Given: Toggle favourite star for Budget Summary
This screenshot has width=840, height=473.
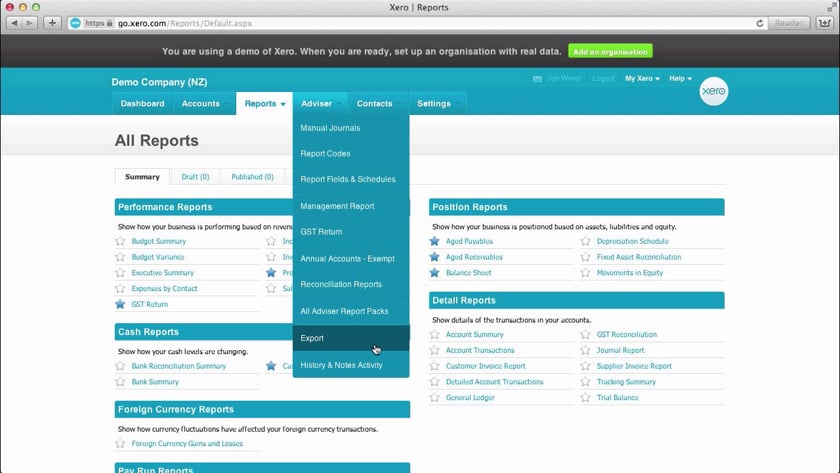Looking at the screenshot, I should [120, 241].
